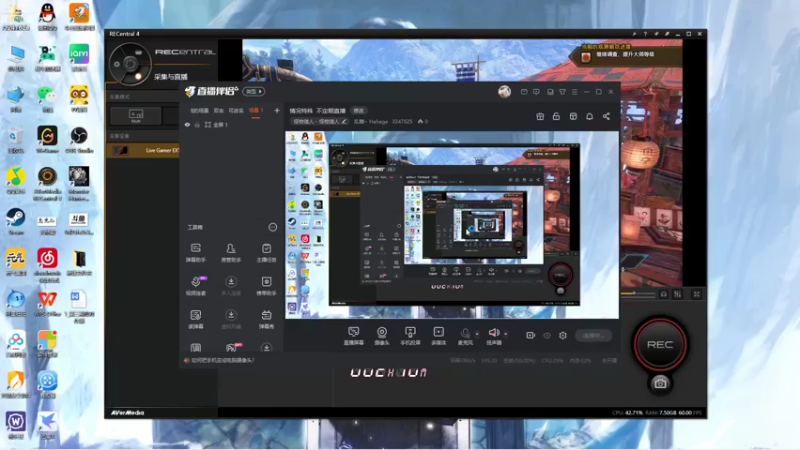
Task: Open the 读弹幕 read danmaku tool
Action: coord(195,319)
